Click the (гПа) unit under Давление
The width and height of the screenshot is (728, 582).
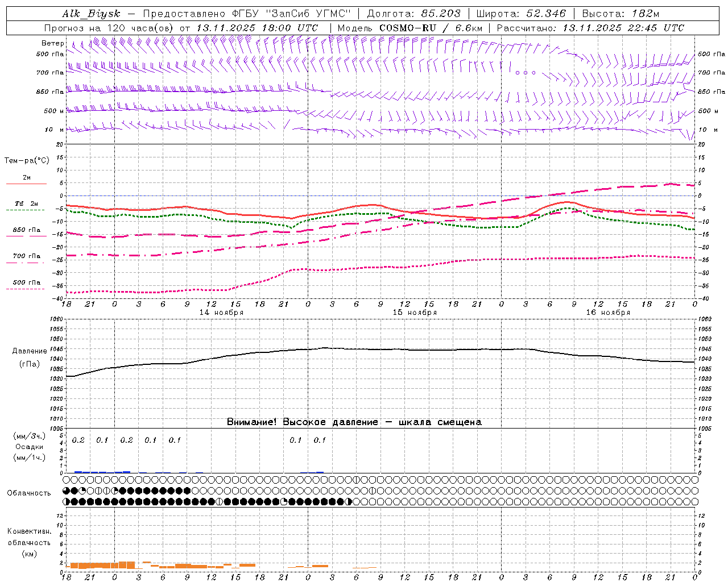(30, 364)
